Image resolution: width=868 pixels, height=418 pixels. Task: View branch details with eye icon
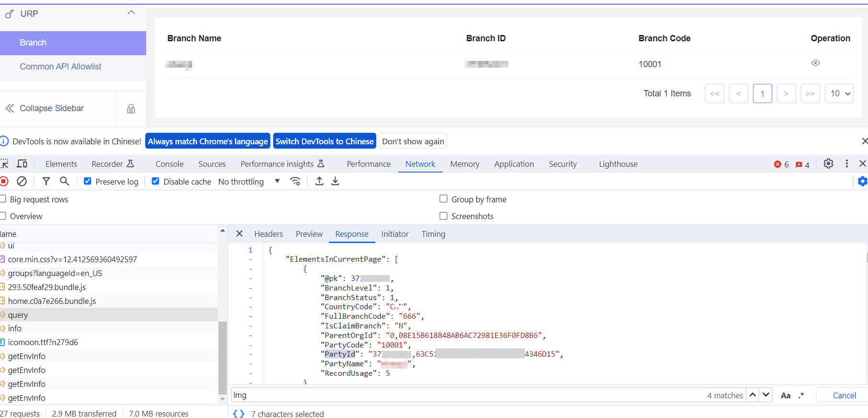(x=815, y=63)
